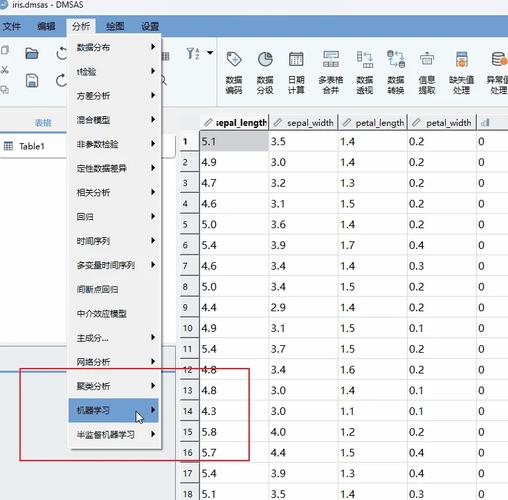508x500 pixels.
Task: Open the folder icon to load a file
Action: click(32, 53)
